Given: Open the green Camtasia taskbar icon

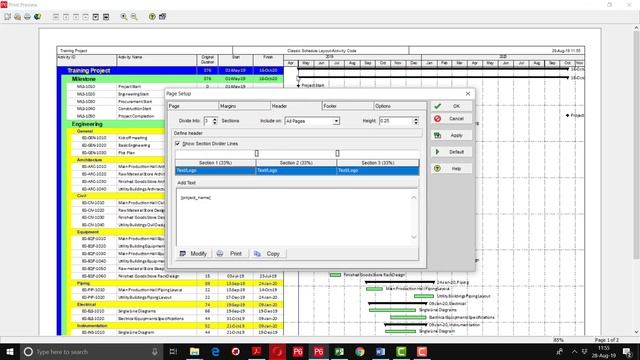Looking at the screenshot, I should point(401,351).
